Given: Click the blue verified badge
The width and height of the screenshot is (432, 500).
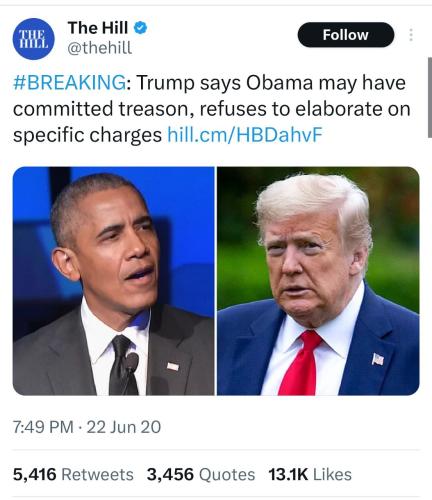Looking at the screenshot, I should click(x=140, y=28).
